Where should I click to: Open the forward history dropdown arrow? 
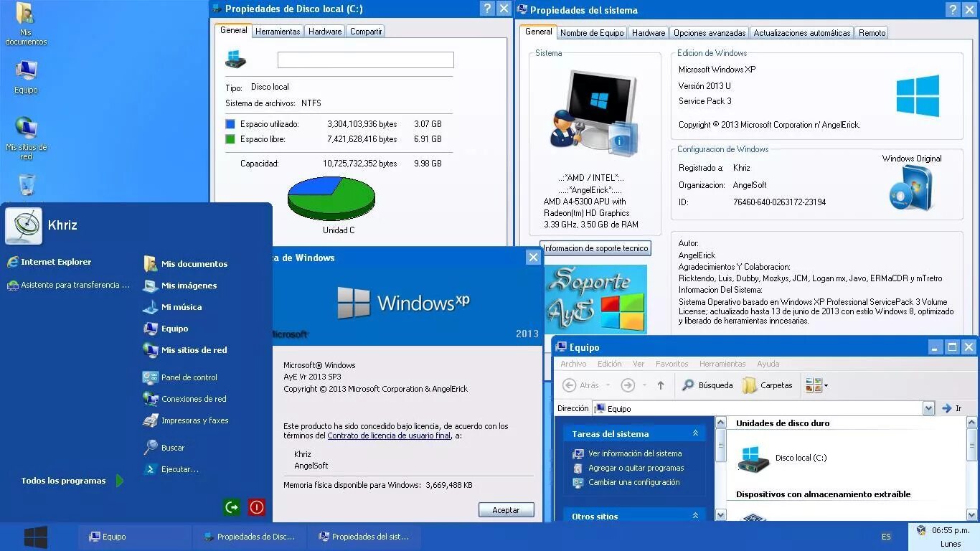click(x=643, y=386)
